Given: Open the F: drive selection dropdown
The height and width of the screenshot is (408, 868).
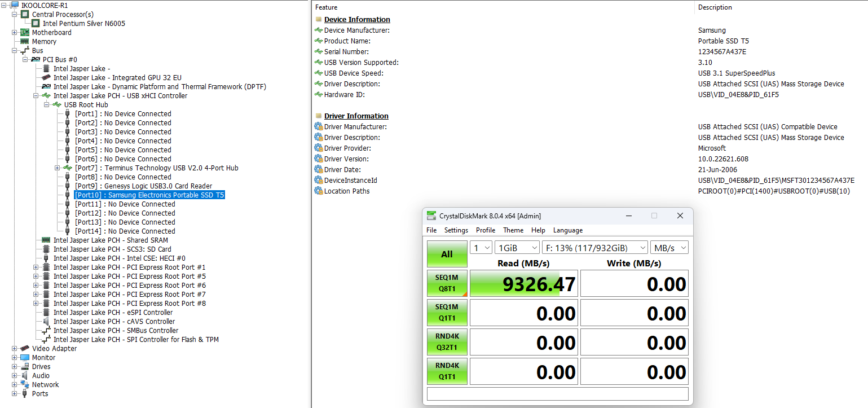Looking at the screenshot, I should point(594,247).
